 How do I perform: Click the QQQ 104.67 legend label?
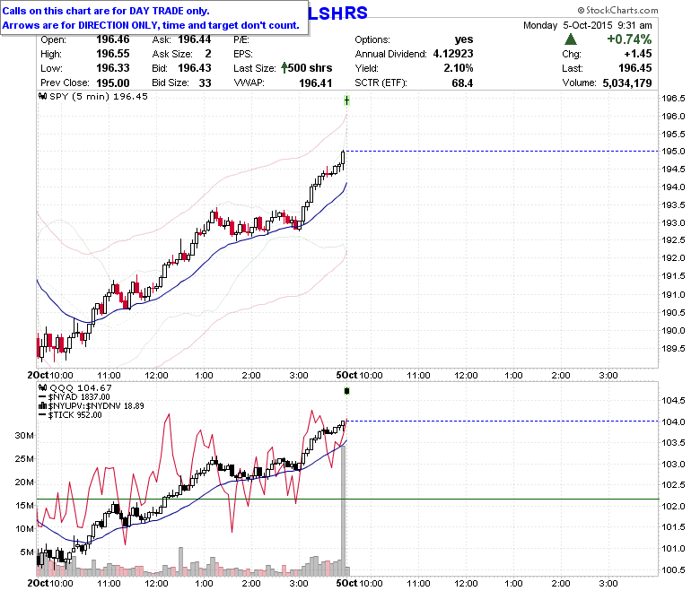point(81,388)
